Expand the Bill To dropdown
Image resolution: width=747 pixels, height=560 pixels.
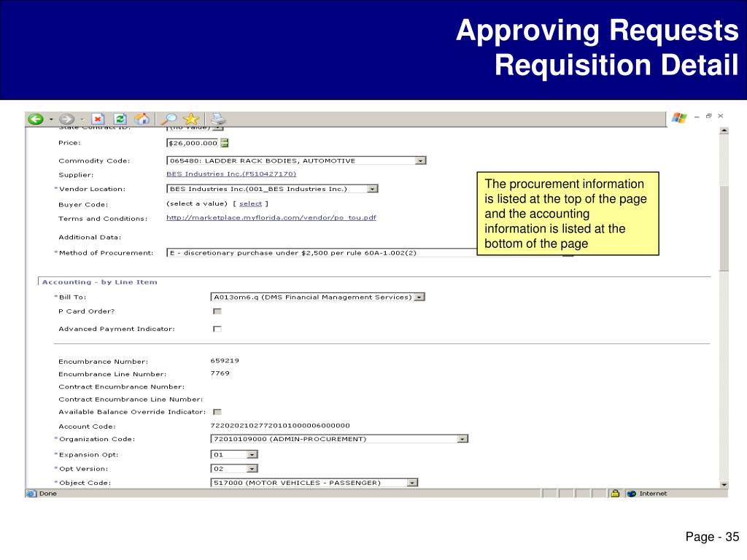419,297
